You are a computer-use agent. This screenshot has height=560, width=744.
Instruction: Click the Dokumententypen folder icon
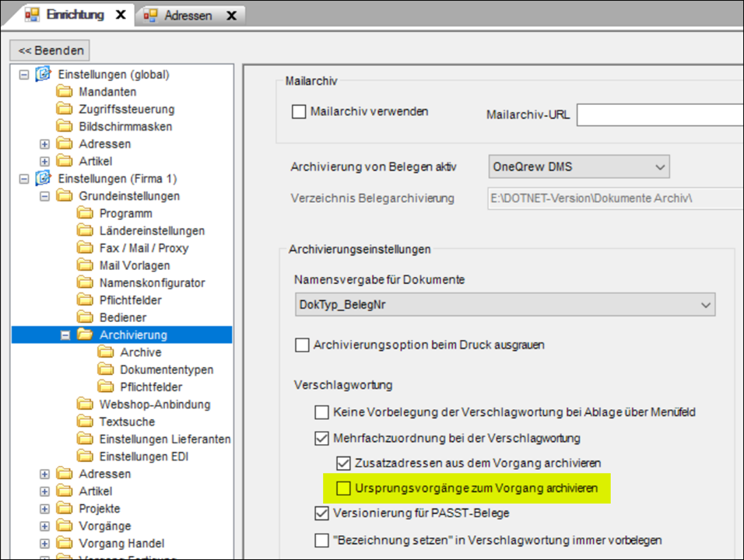point(106,370)
